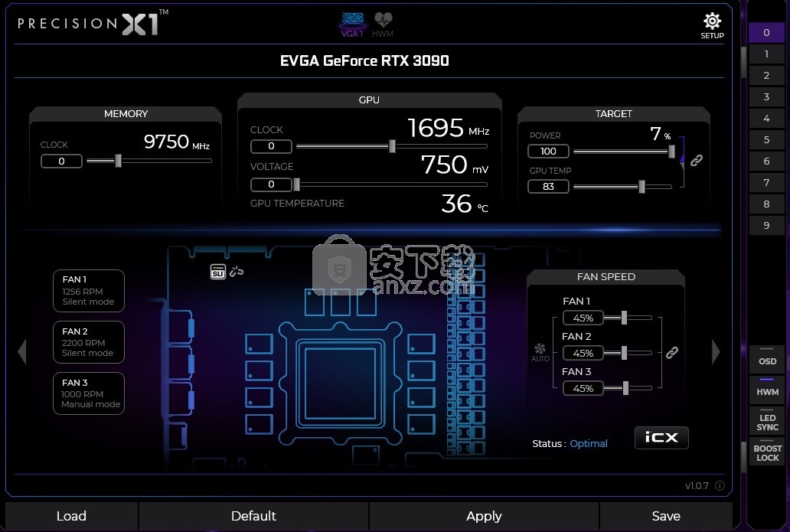Toggle LED SYNC
This screenshot has height=532, width=790.
pos(767,422)
